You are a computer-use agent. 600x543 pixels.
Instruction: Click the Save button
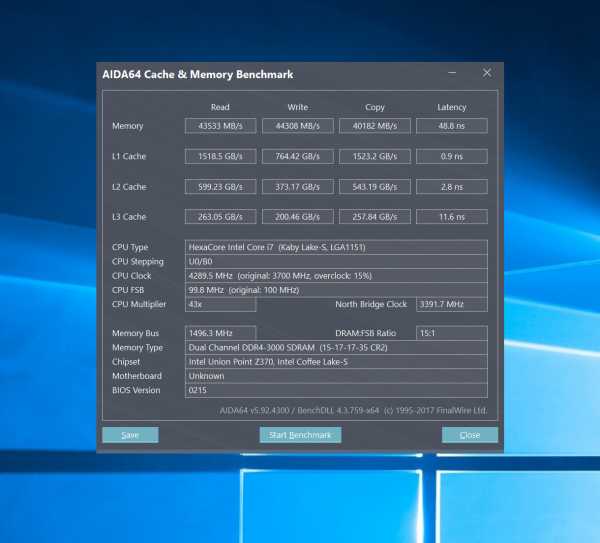coord(130,435)
